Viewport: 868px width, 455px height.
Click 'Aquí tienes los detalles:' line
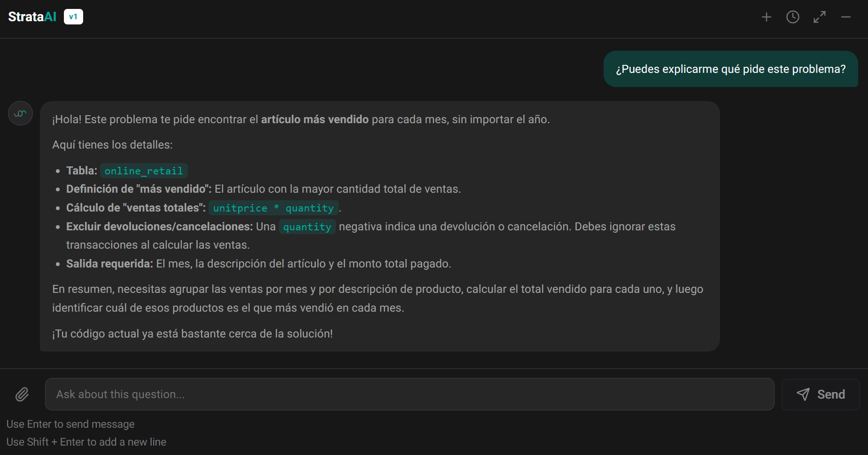(x=112, y=145)
